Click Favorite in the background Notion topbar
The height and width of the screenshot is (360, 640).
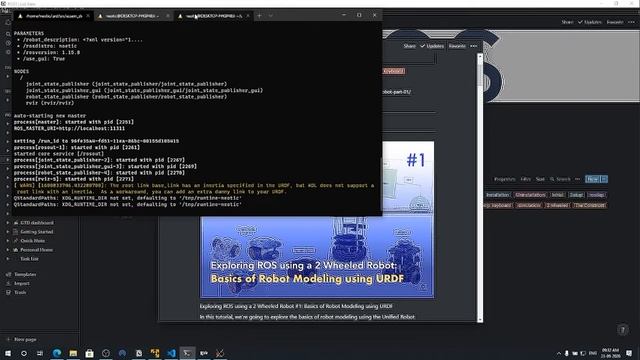[x=615, y=22]
